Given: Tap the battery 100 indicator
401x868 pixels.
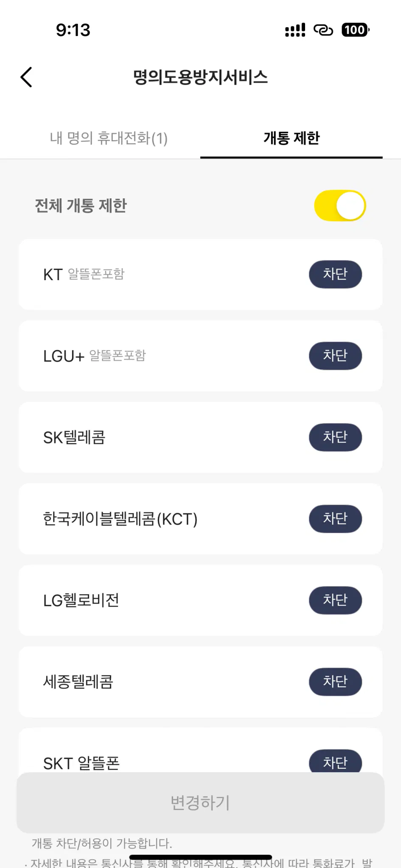Looking at the screenshot, I should tap(355, 30).
